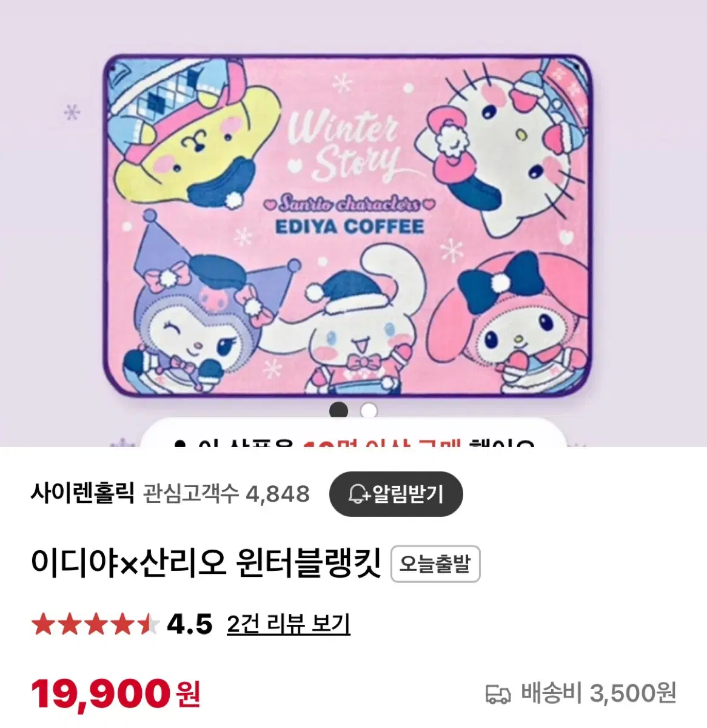Tap the 19,900원 price
Viewport: 707px width, 728px height.
(115, 693)
